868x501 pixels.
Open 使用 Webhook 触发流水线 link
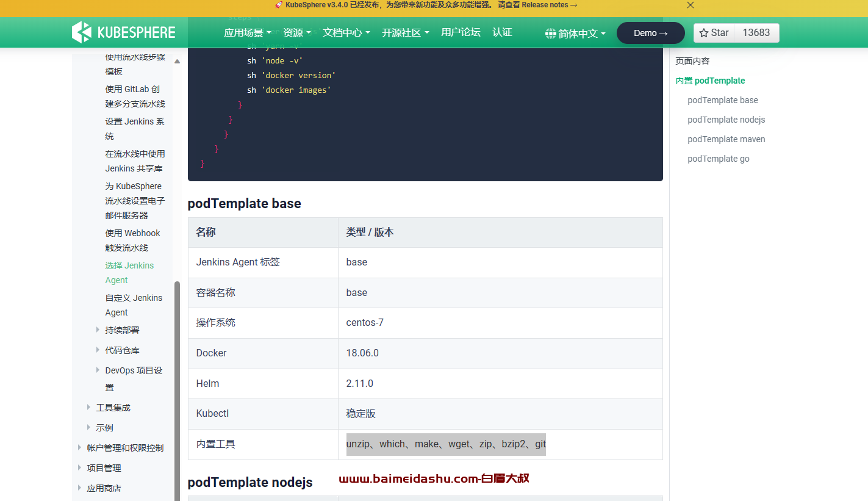132,240
